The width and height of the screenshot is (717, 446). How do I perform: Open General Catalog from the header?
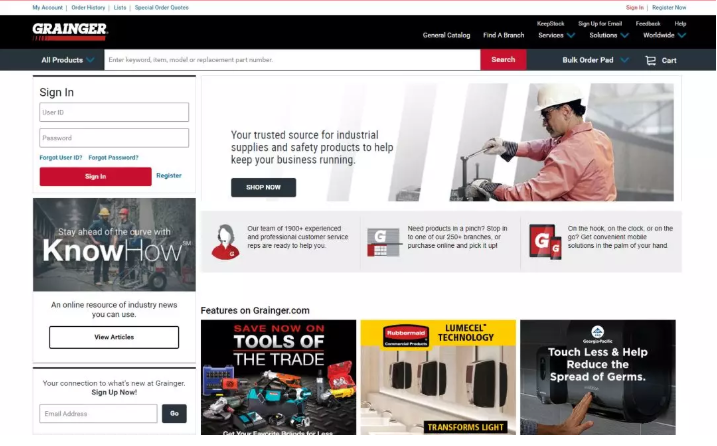click(x=446, y=35)
